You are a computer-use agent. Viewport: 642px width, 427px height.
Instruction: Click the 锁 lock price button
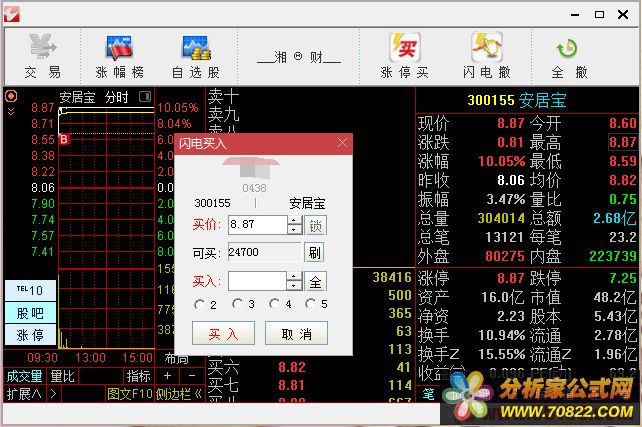[x=315, y=225]
